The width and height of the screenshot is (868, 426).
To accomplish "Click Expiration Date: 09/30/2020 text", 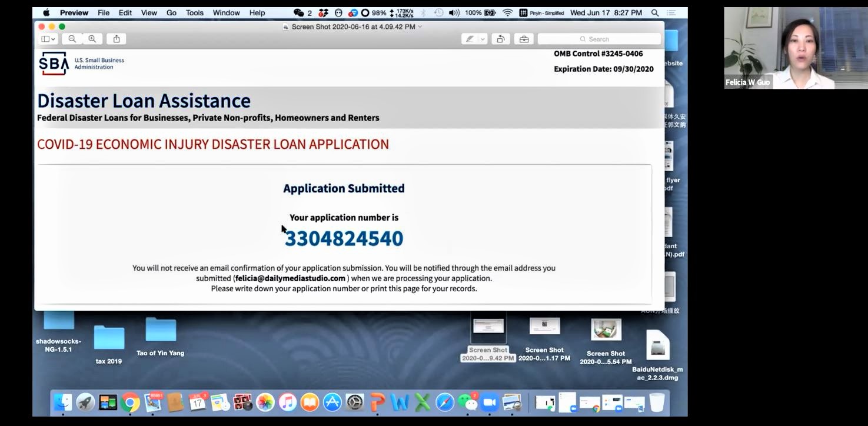I will pyautogui.click(x=604, y=69).
